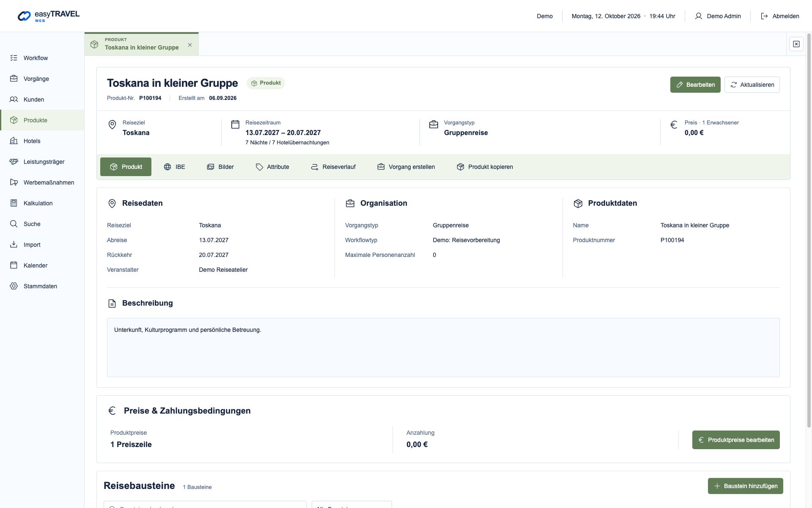Viewport: 812px width, 508px height.
Task: Open Kunden section
Action: point(42,99)
